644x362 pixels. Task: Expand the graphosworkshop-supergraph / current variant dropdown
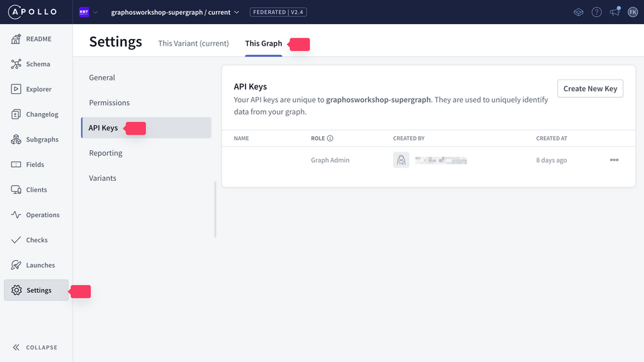175,12
